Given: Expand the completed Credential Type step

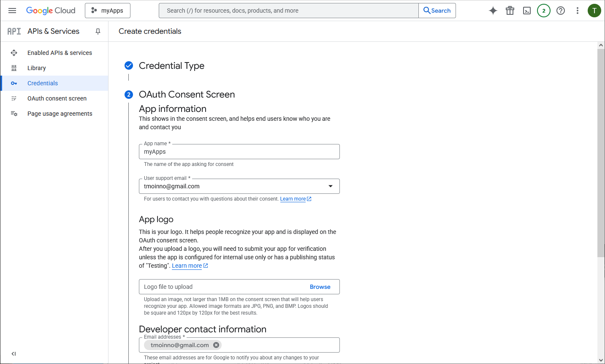Looking at the screenshot, I should point(171,65).
